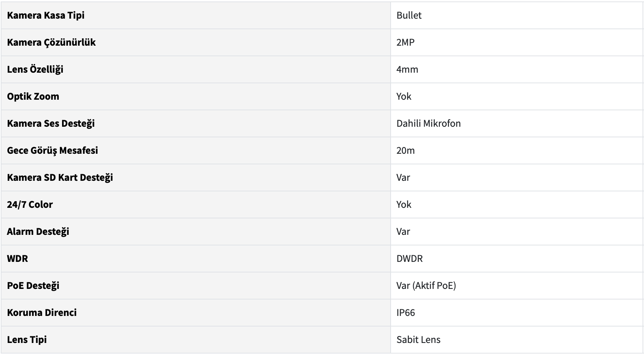644x355 pixels.
Task: Select the Sabit Lens value
Action: 418,340
